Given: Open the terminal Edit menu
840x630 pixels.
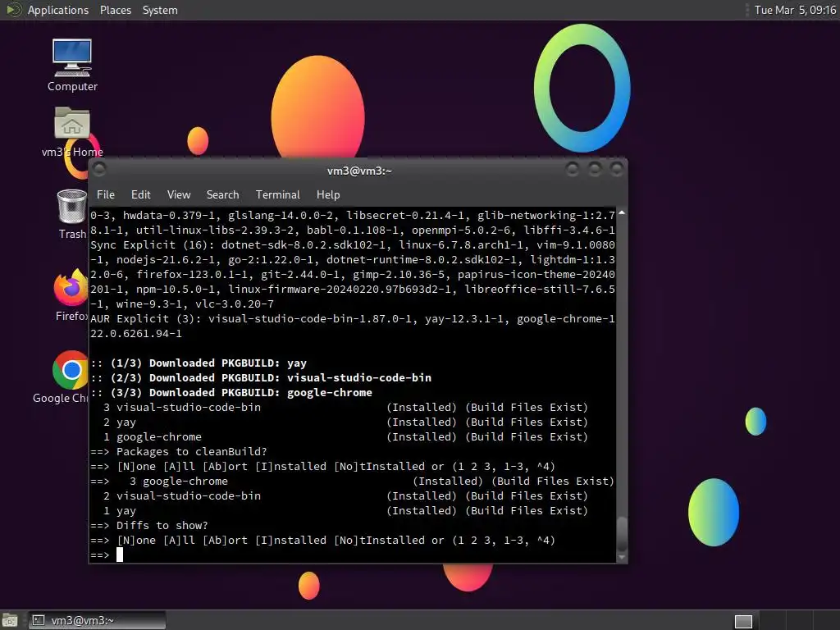Looking at the screenshot, I should pyautogui.click(x=141, y=194).
